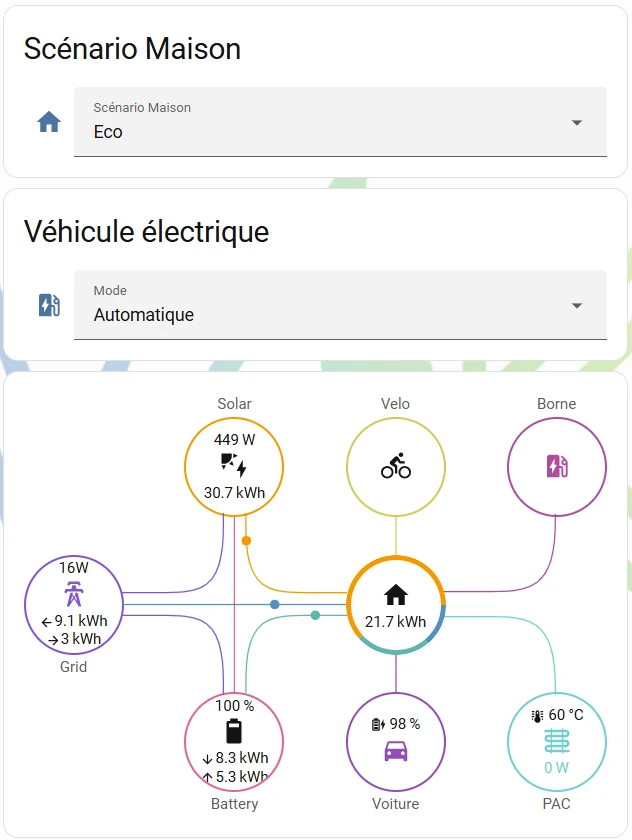The height and width of the screenshot is (840, 632).
Task: Click the Voiture label
Action: tap(396, 804)
